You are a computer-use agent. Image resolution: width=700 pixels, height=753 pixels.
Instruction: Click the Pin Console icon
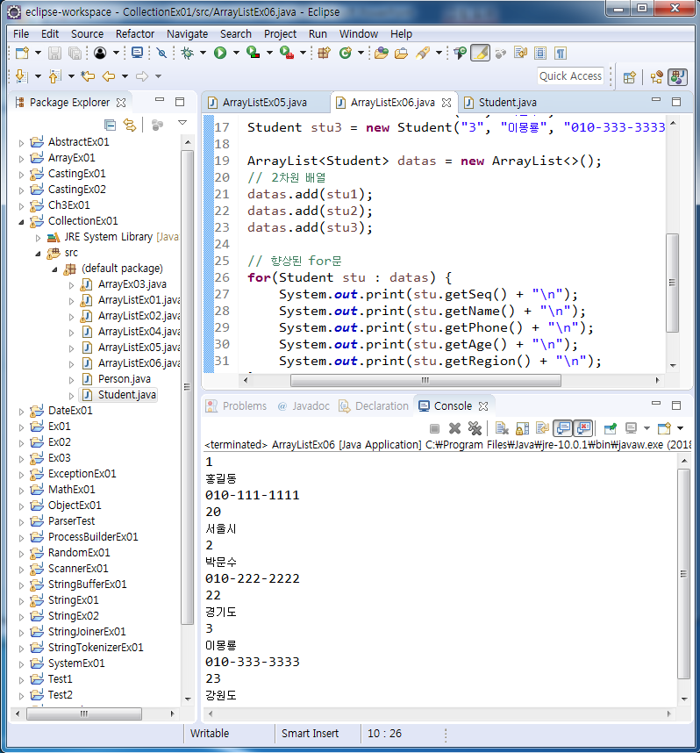point(611,428)
